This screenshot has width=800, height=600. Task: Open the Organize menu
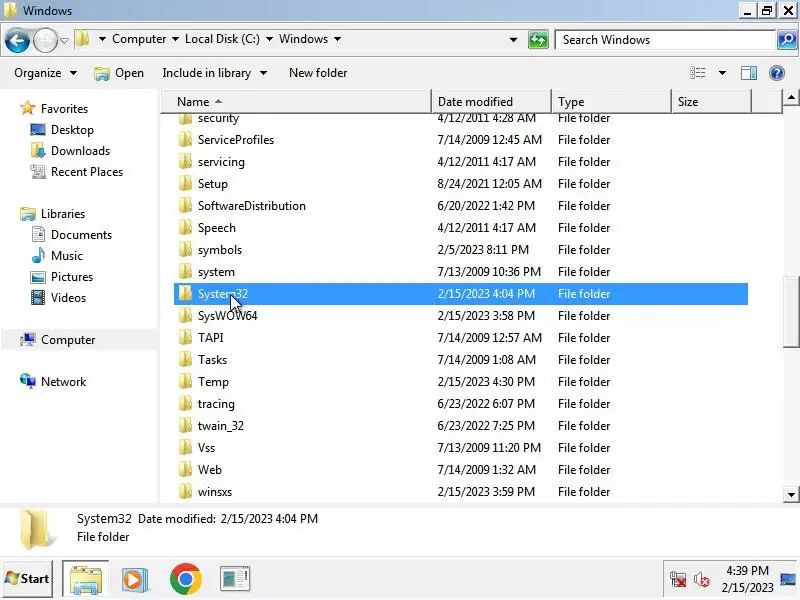[45, 73]
